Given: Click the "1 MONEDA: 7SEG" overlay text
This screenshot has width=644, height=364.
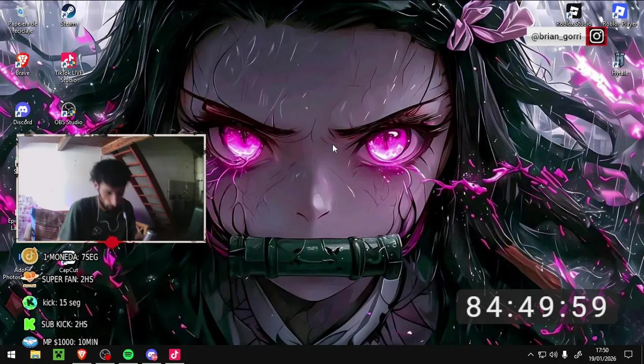Looking at the screenshot, I should [71, 257].
